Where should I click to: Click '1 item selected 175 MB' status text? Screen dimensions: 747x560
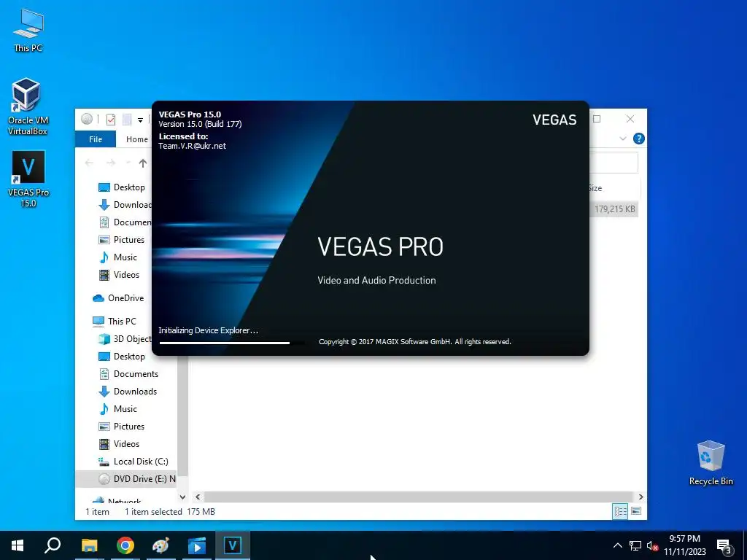pyautogui.click(x=169, y=511)
